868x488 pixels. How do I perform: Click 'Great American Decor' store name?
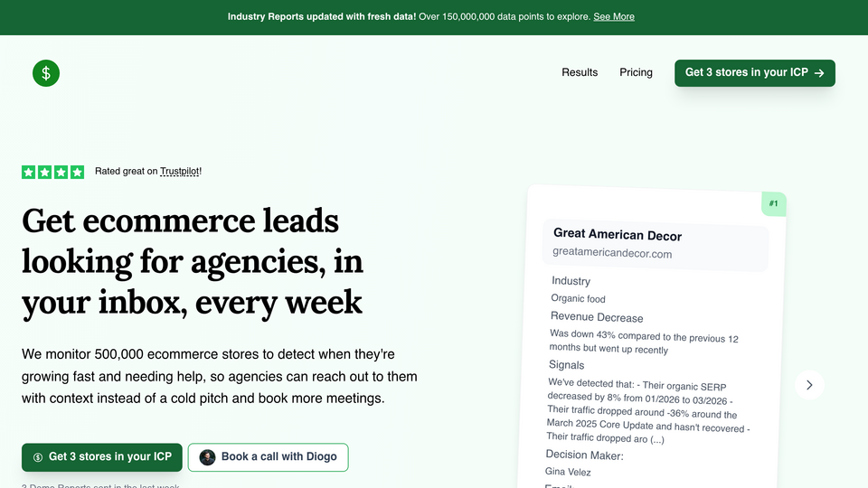pyautogui.click(x=618, y=235)
